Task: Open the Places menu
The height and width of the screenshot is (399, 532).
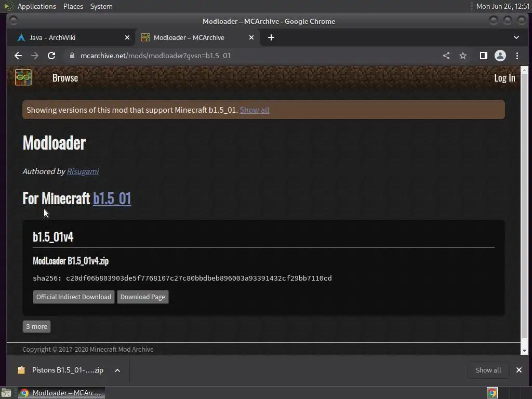Action: [73, 6]
